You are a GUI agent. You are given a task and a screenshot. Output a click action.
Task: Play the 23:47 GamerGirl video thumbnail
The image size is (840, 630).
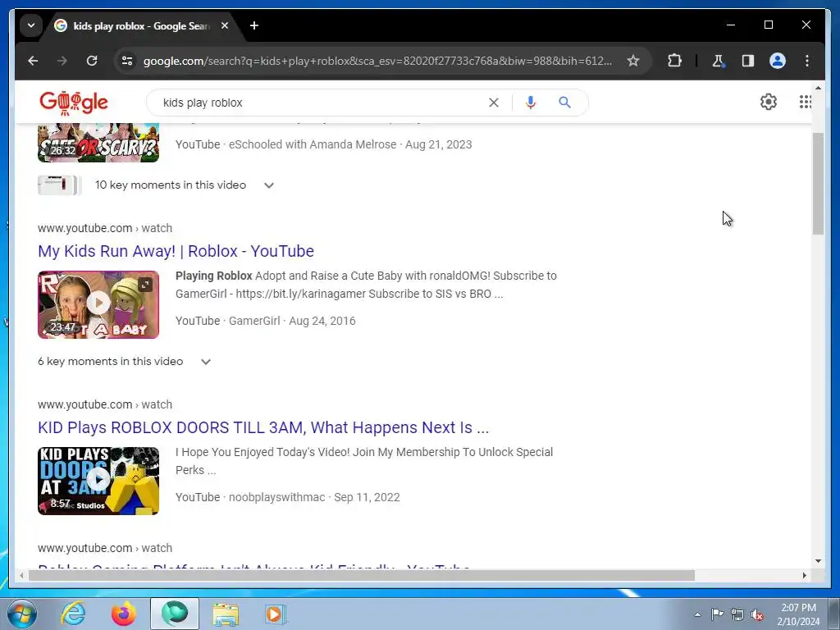[98, 304]
